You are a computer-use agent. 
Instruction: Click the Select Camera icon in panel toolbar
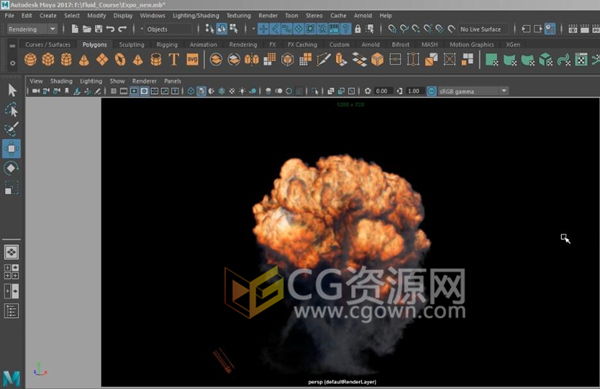click(x=36, y=91)
